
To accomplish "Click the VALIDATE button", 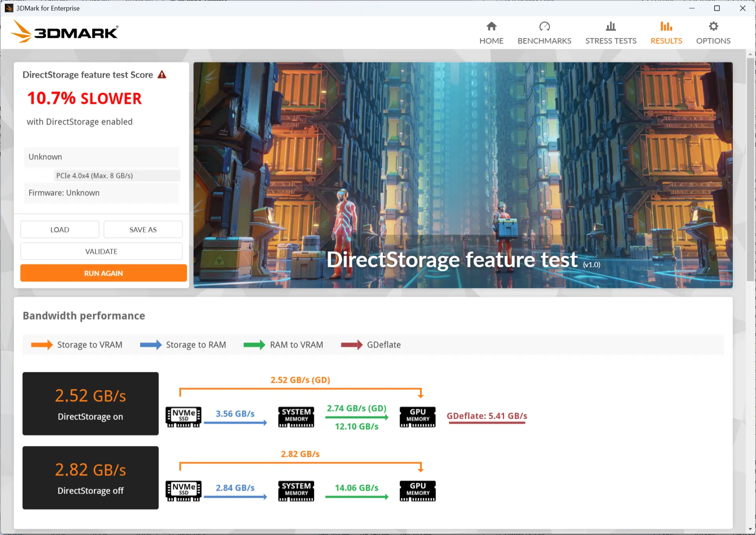I will tap(102, 251).
